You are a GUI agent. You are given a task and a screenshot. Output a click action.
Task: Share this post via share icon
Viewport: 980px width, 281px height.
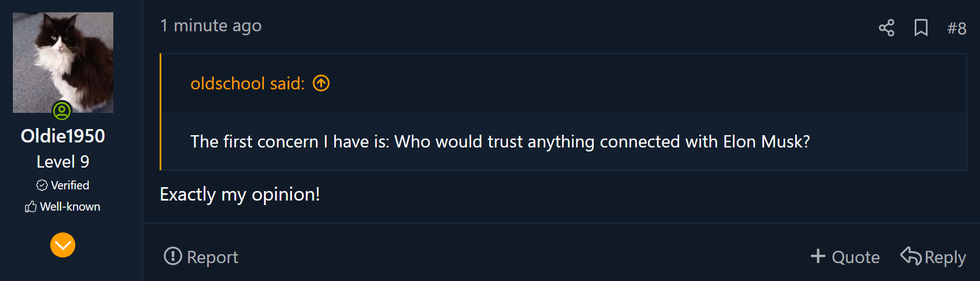886,27
